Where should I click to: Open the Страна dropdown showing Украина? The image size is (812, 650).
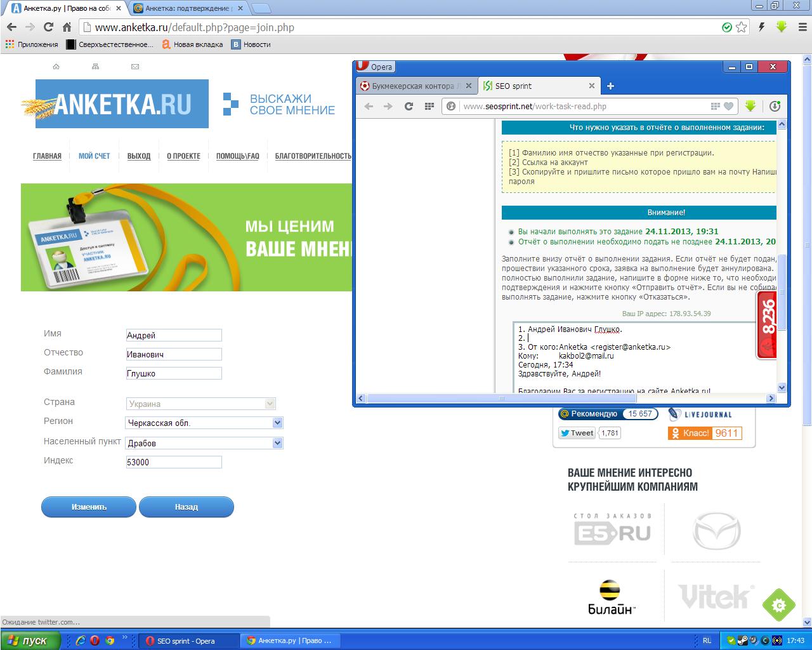click(200, 404)
